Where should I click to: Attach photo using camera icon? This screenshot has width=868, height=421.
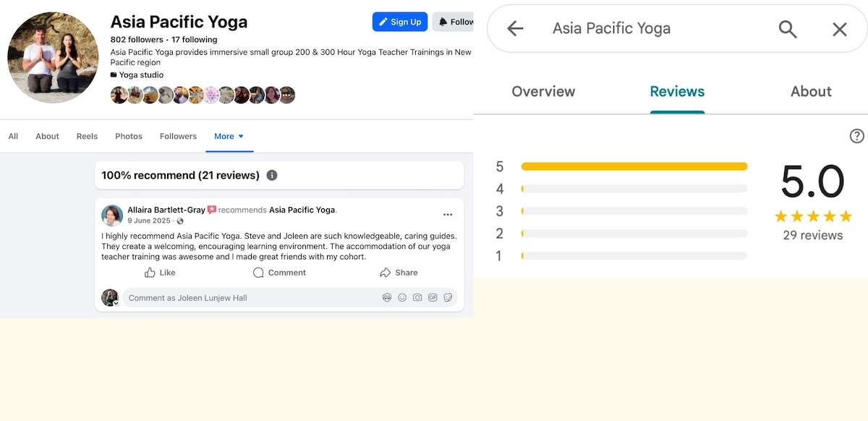[x=417, y=297]
